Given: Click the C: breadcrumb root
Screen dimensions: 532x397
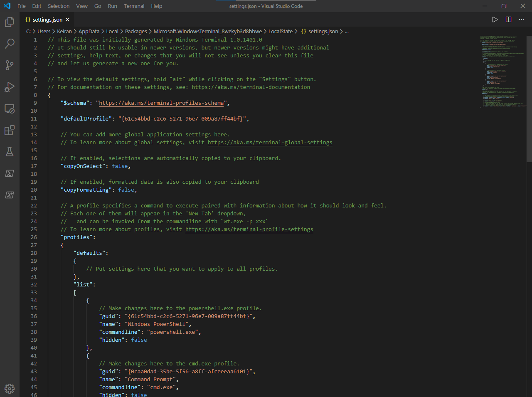Looking at the screenshot, I should click(29, 31).
